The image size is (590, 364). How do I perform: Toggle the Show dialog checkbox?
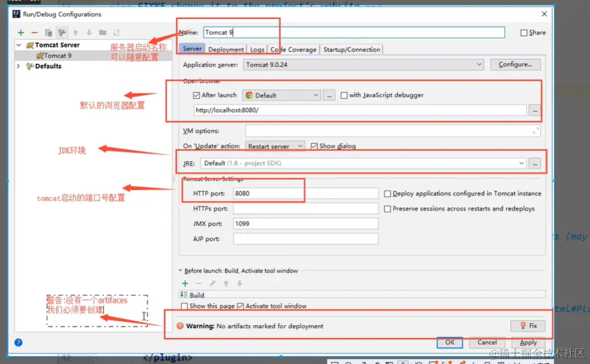(x=314, y=146)
